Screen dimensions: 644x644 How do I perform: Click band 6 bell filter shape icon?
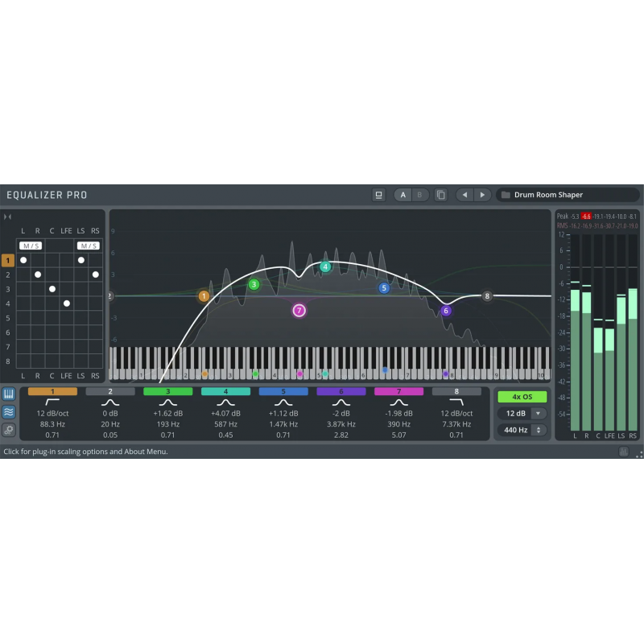[341, 402]
